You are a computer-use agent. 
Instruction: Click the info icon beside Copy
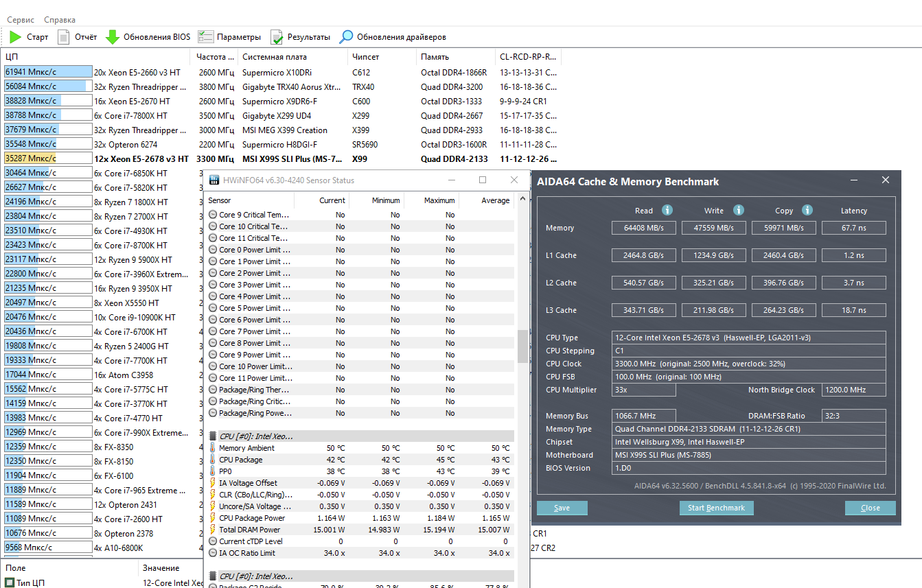[x=807, y=211]
